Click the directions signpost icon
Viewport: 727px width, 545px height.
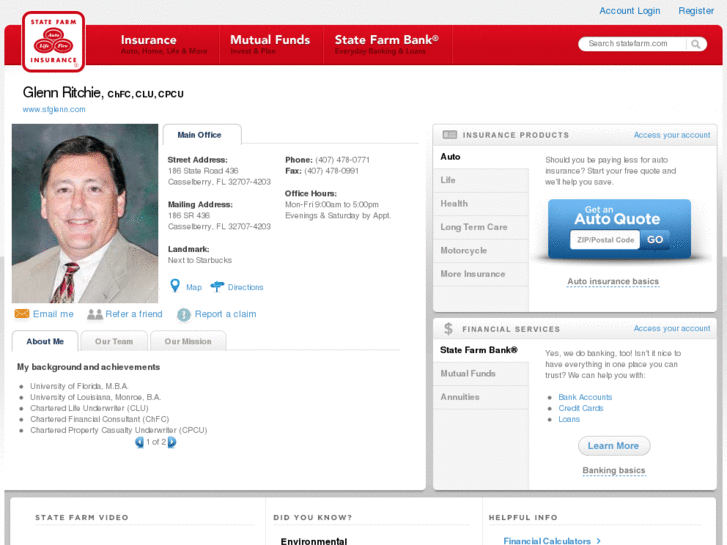click(217, 287)
